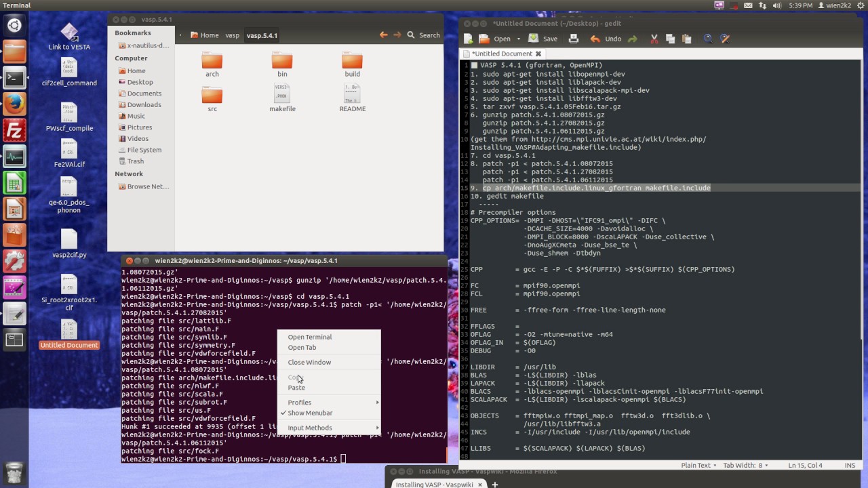Select Open Terminal in the context menu

coord(329,337)
